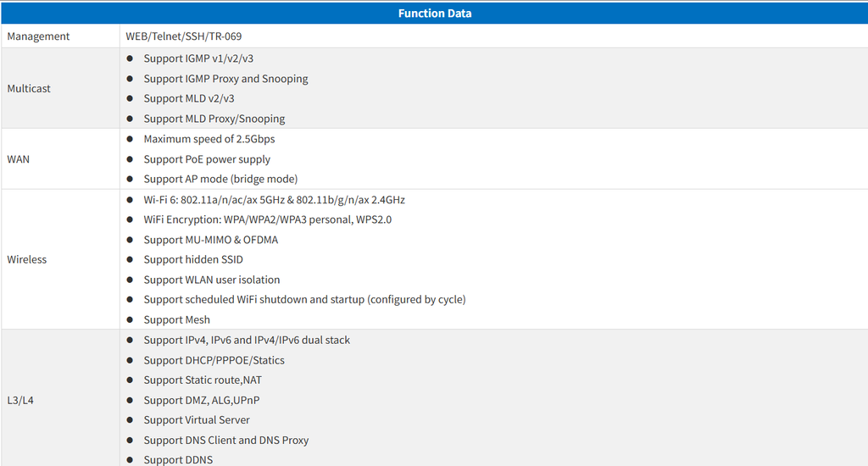Click Support IGMP v1/v2/v3 line
The height and width of the screenshot is (466, 868).
tap(198, 58)
